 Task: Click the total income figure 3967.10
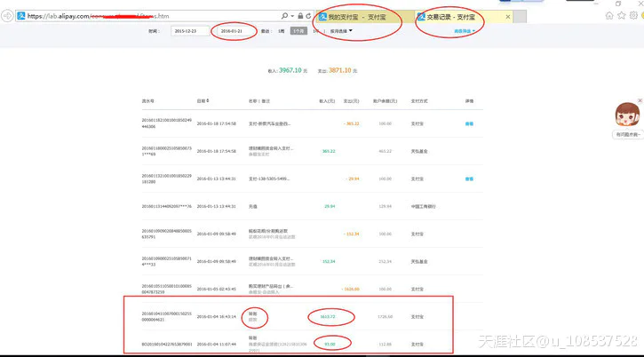pyautogui.click(x=290, y=70)
